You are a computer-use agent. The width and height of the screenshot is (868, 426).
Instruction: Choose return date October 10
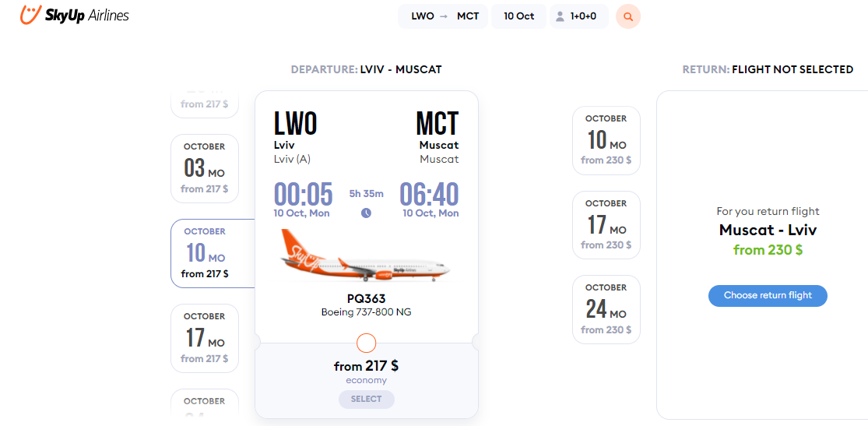(x=606, y=140)
